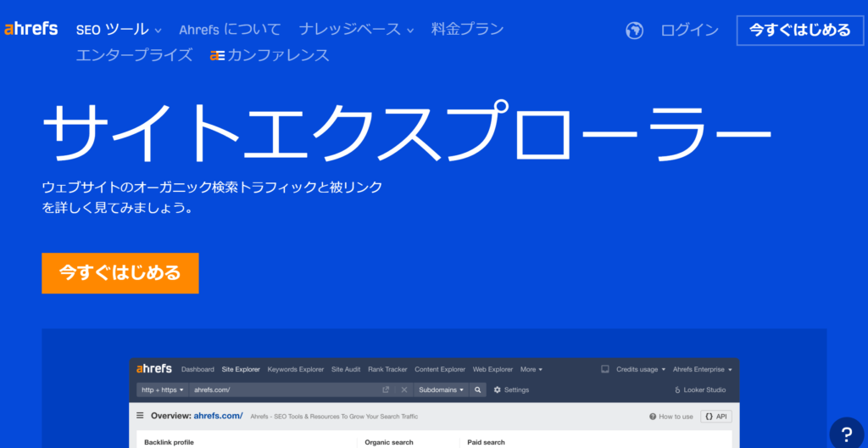Click the ahrefs logo in the dashboard preview
868x448 pixels.
pyautogui.click(x=154, y=369)
